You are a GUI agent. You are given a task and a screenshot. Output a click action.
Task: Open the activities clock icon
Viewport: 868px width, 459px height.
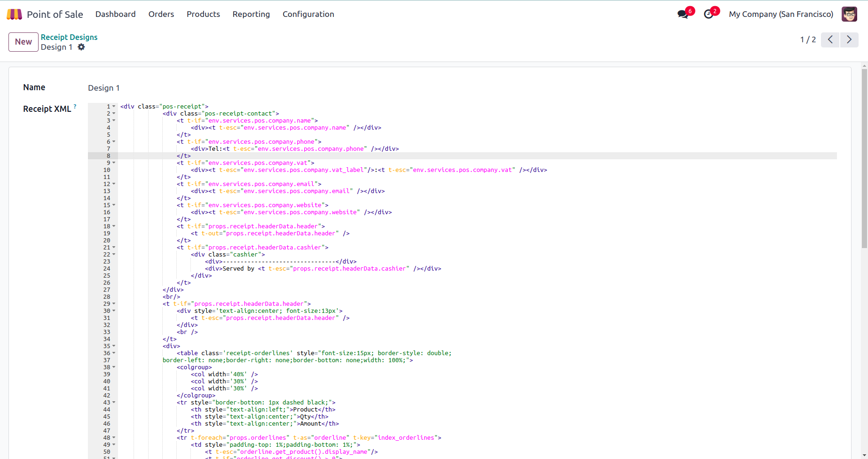pyautogui.click(x=708, y=15)
